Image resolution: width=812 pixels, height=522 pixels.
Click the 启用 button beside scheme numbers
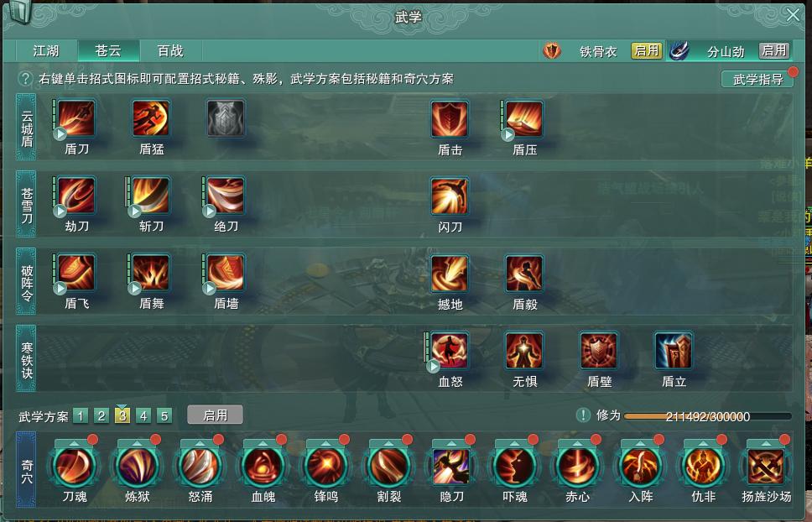point(215,415)
